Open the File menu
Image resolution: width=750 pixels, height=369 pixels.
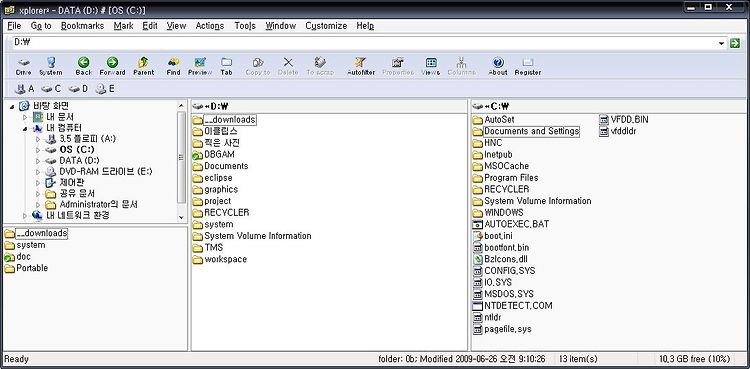tap(14, 26)
